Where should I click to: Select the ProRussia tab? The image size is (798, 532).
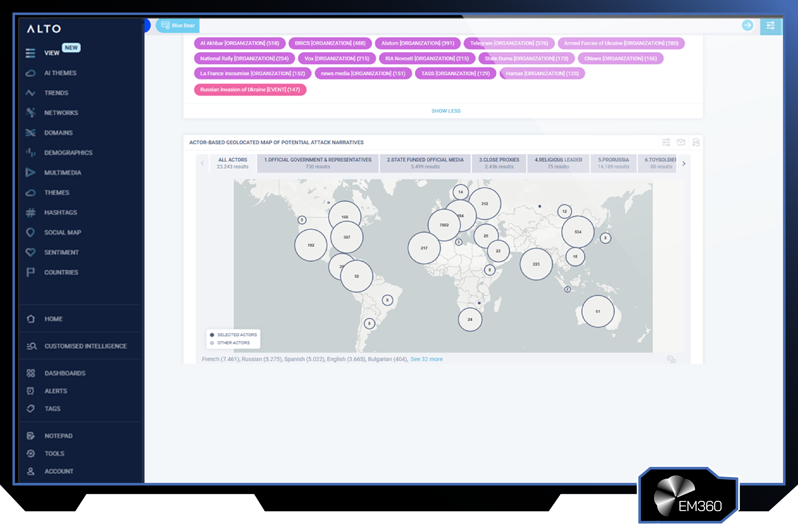613,163
